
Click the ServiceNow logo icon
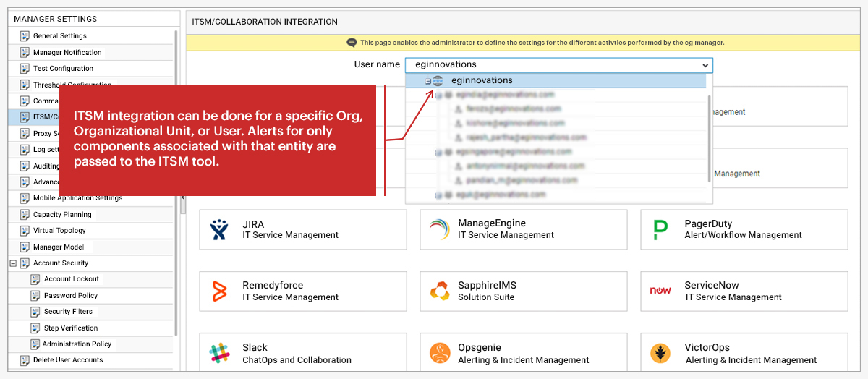coord(660,291)
